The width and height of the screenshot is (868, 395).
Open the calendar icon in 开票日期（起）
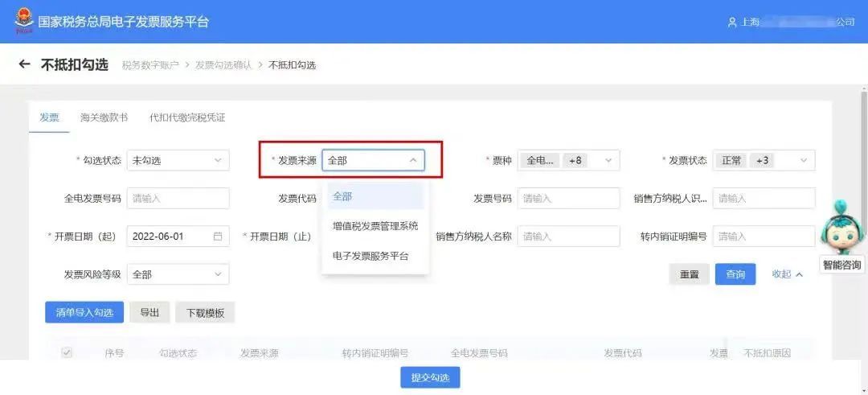(218, 236)
